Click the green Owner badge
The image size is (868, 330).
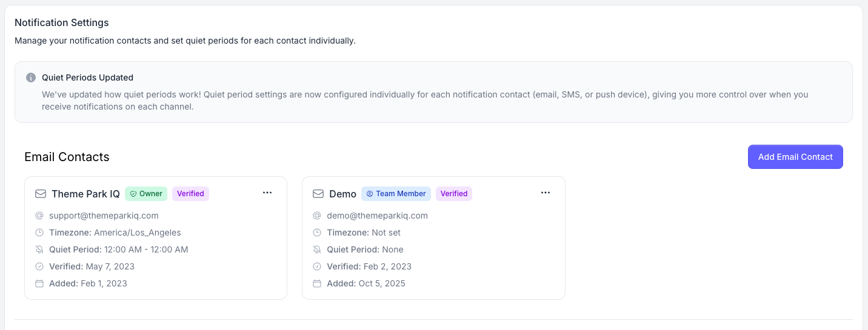tap(146, 194)
